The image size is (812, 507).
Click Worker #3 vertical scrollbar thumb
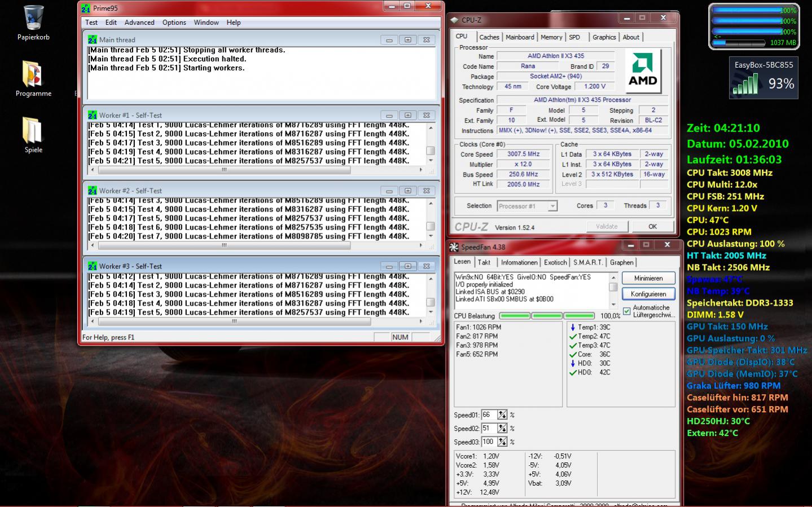tap(430, 302)
